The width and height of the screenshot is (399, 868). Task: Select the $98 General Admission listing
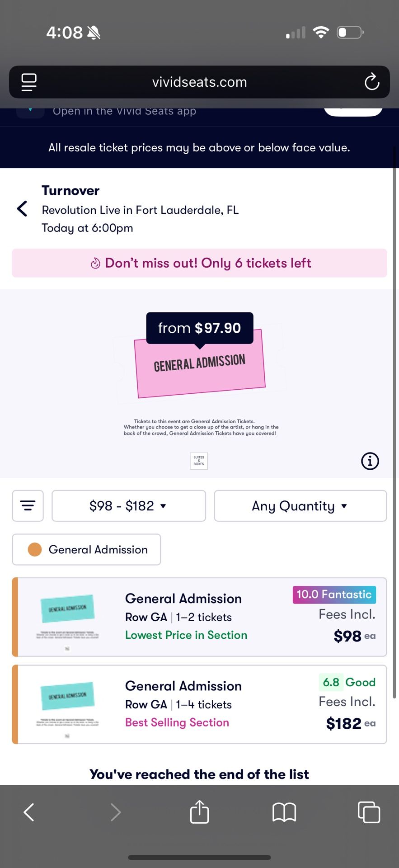point(199,617)
